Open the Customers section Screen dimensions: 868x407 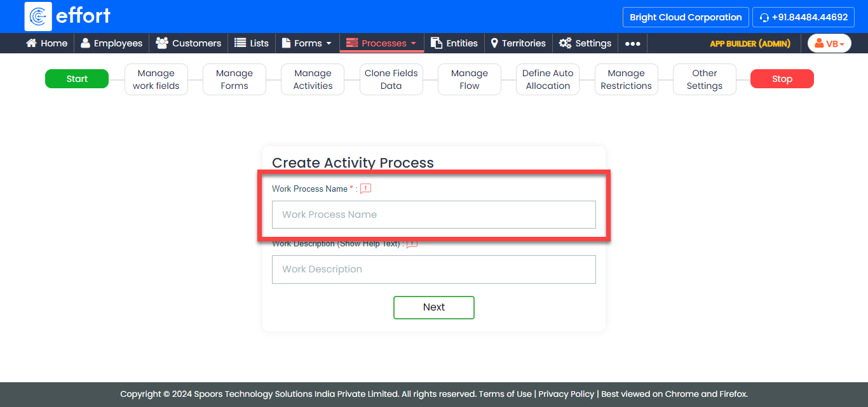[x=189, y=43]
